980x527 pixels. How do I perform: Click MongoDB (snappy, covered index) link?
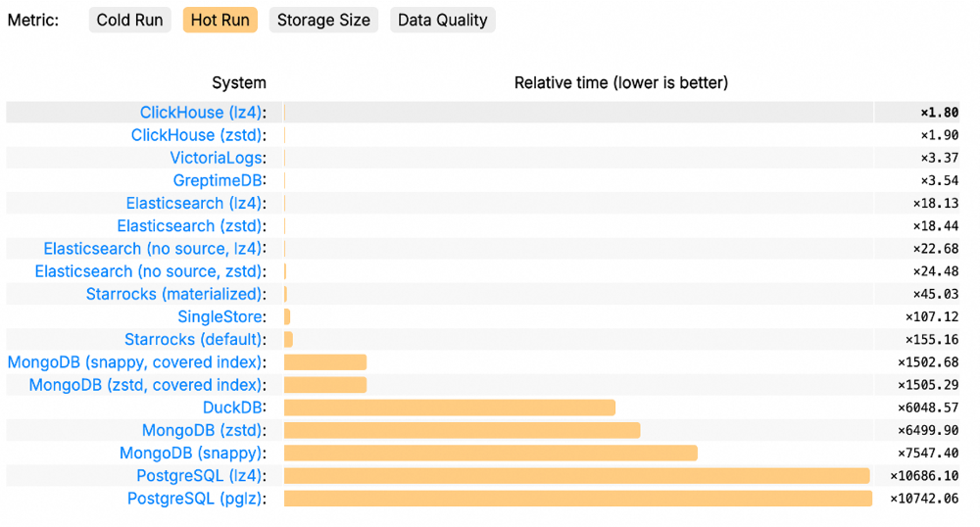tap(134, 362)
